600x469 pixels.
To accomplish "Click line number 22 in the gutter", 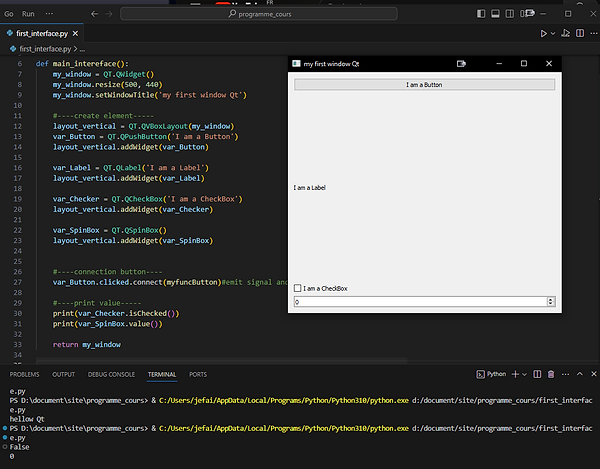I will [x=18, y=230].
